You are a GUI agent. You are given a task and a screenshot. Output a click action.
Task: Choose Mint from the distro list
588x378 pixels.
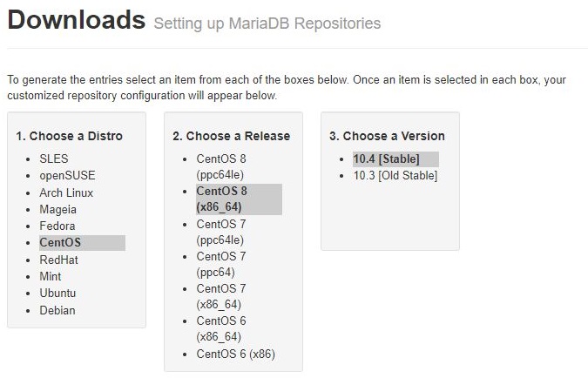(51, 276)
